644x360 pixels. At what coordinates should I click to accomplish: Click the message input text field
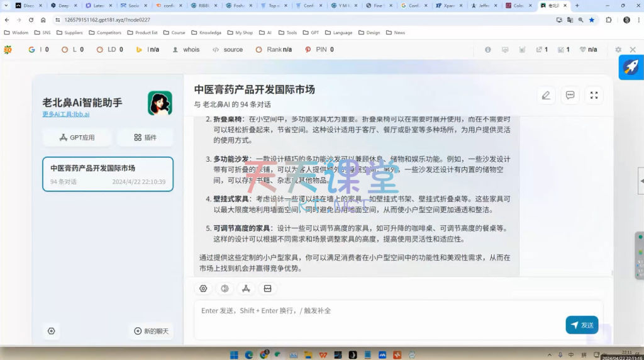(377, 311)
